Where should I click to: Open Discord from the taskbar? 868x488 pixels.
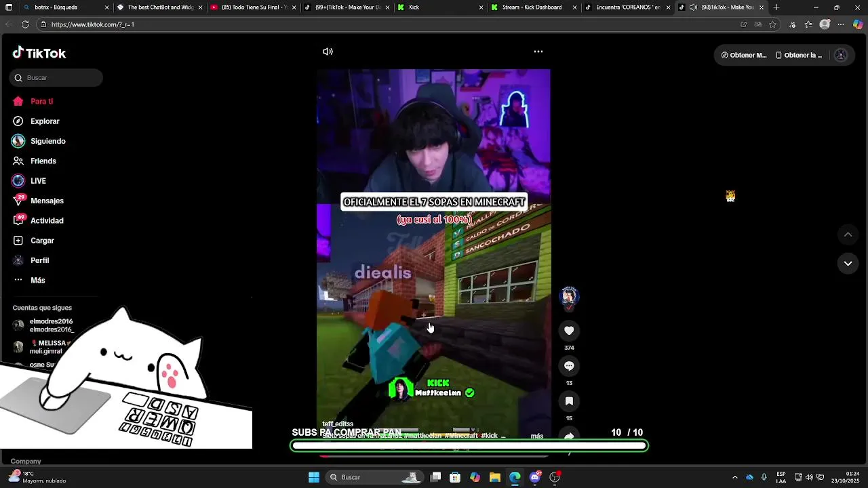535,478
